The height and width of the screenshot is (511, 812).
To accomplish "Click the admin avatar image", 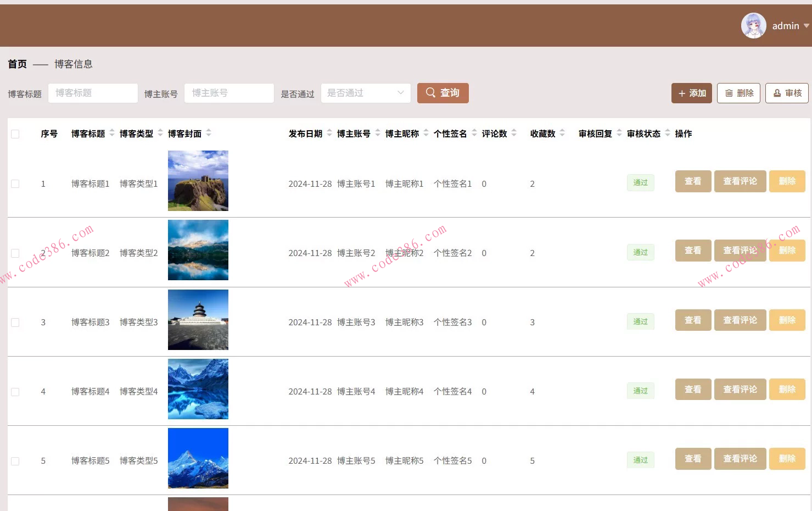I will coord(753,25).
